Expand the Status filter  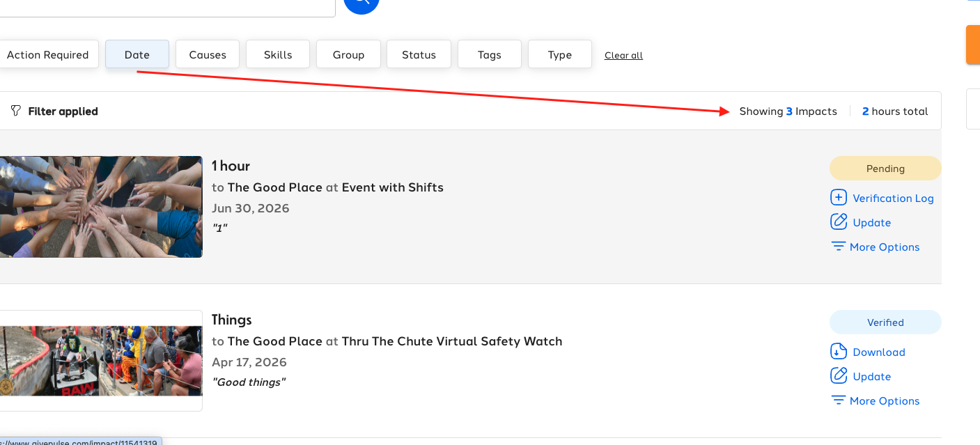(419, 54)
